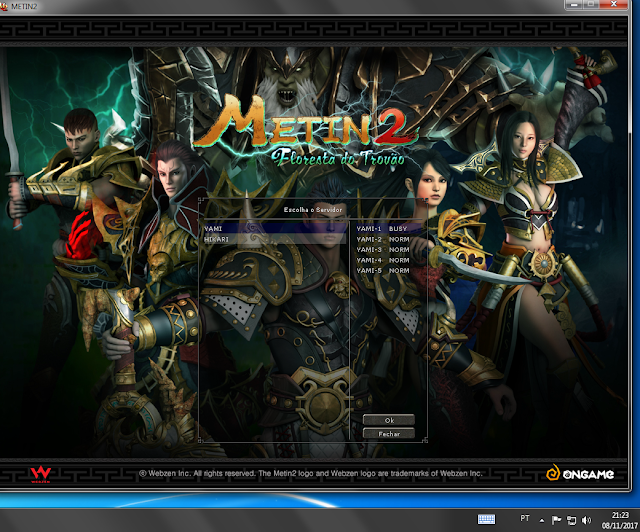
Task: Select the YAMI server
Action: tap(274, 229)
